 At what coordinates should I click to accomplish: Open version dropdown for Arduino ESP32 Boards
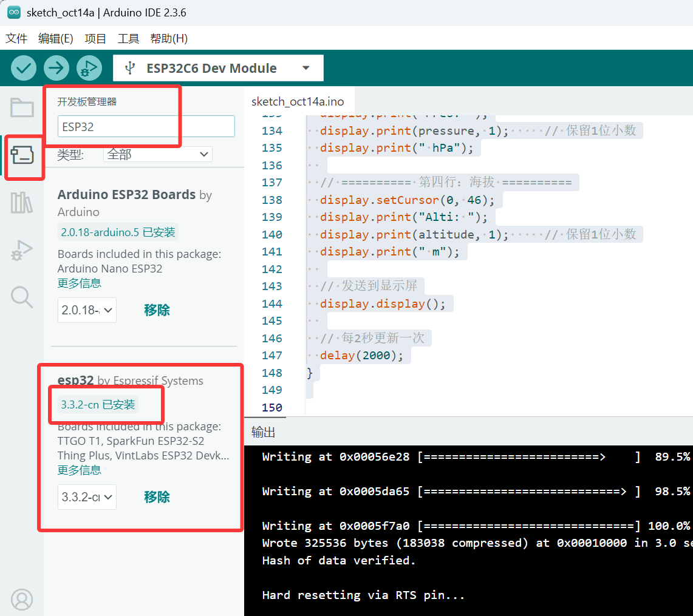pyautogui.click(x=87, y=310)
